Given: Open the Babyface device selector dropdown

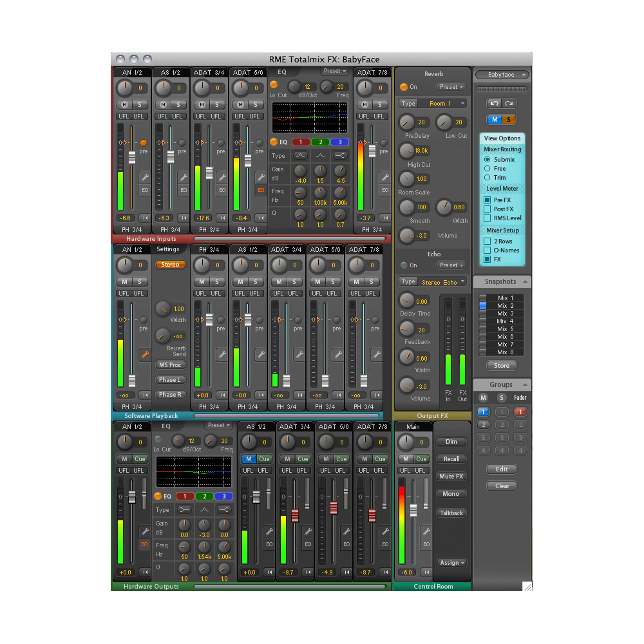Looking at the screenshot, I should point(502,75).
